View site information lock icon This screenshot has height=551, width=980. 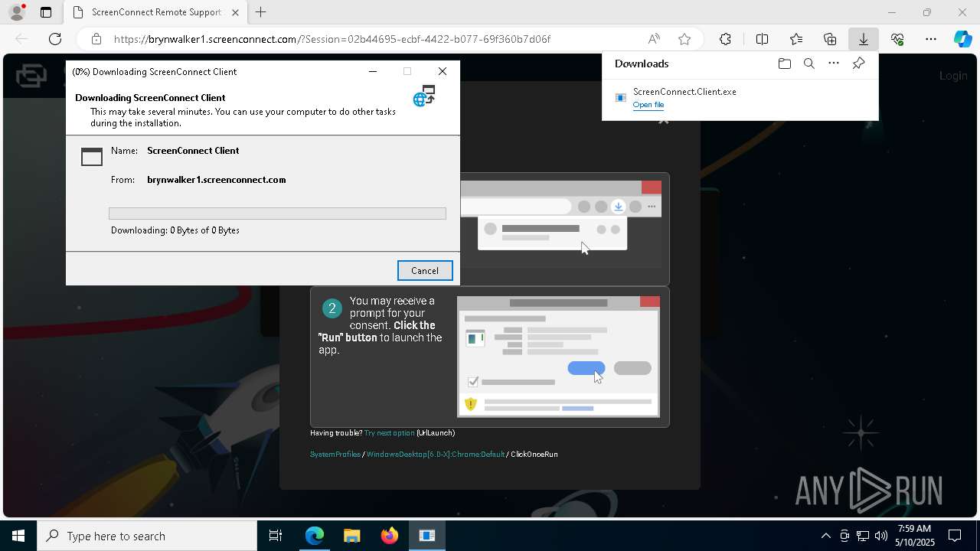click(x=96, y=39)
